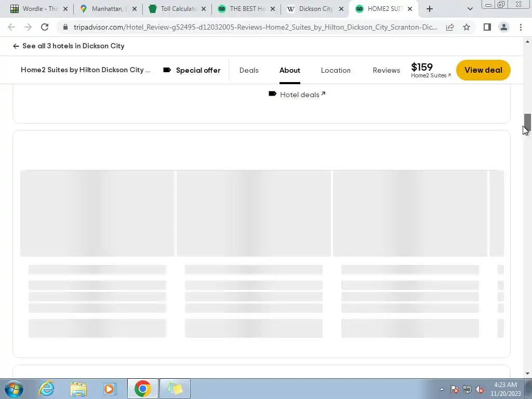Viewport: 532px width, 399px height.
Task: Open the taskbar clock showing 4:23 AM
Action: [x=506, y=389]
